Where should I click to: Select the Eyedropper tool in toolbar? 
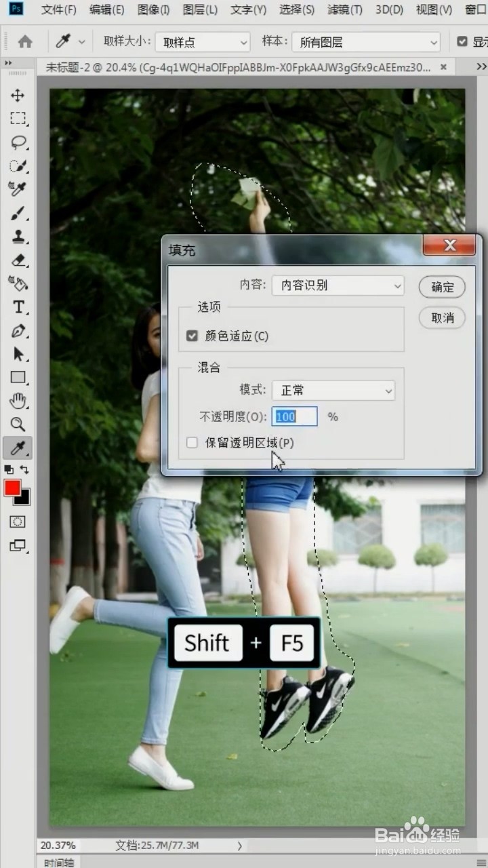(x=18, y=448)
